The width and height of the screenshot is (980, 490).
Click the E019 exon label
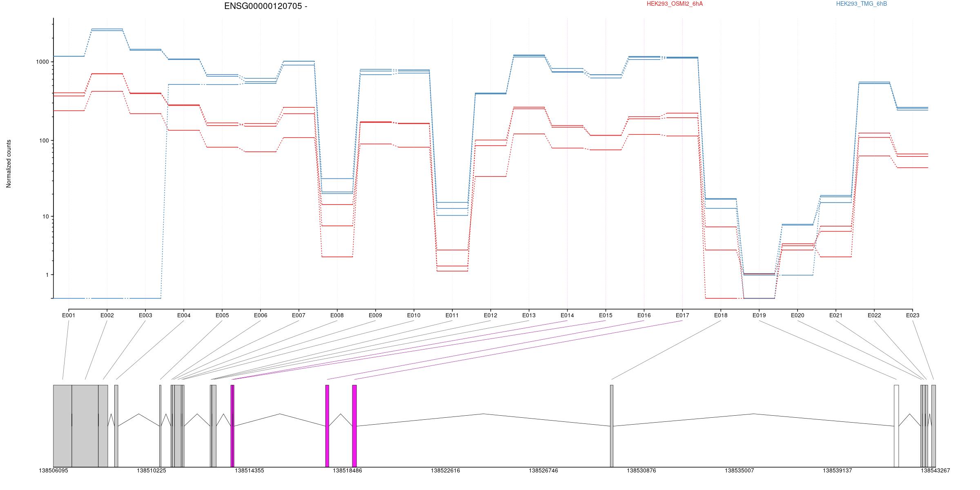click(x=759, y=315)
